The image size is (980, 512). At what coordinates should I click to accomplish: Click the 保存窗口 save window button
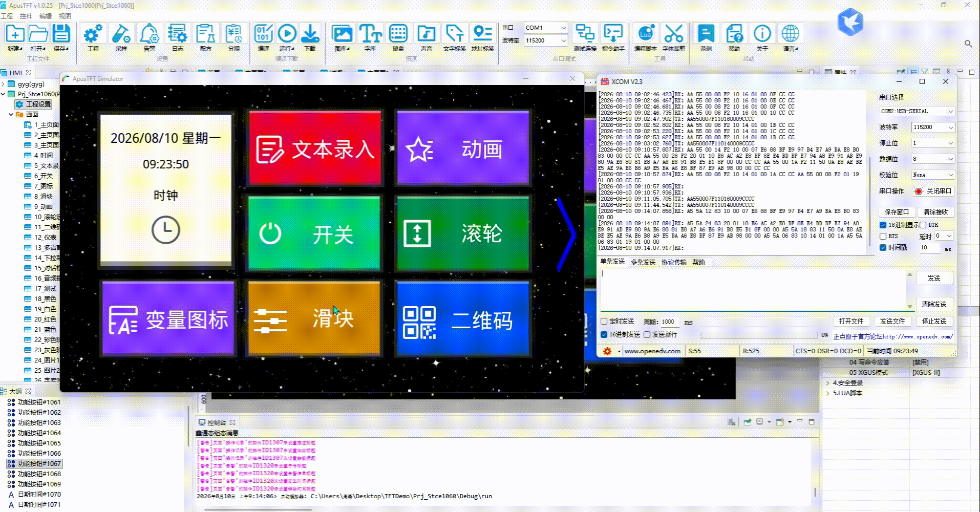pyautogui.click(x=897, y=211)
